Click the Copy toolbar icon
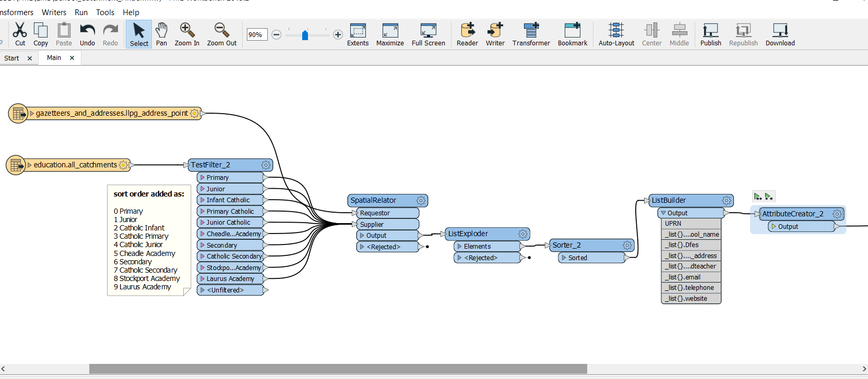868x379 pixels. click(x=41, y=34)
